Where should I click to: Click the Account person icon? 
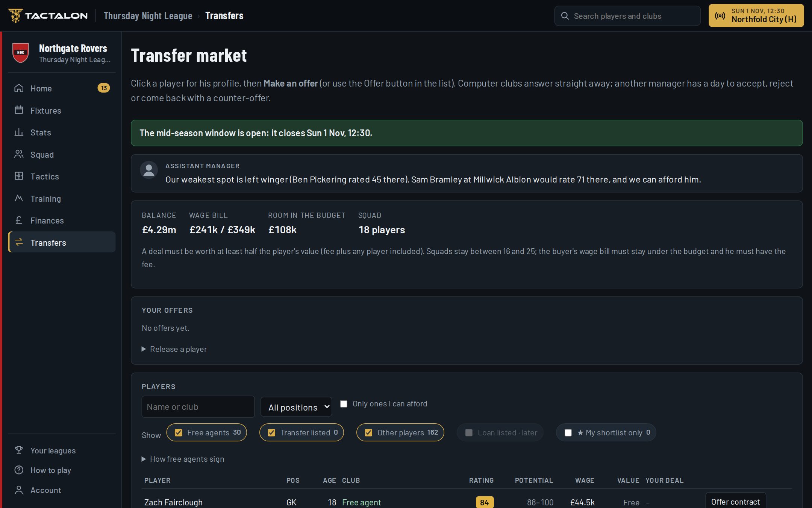(x=19, y=490)
